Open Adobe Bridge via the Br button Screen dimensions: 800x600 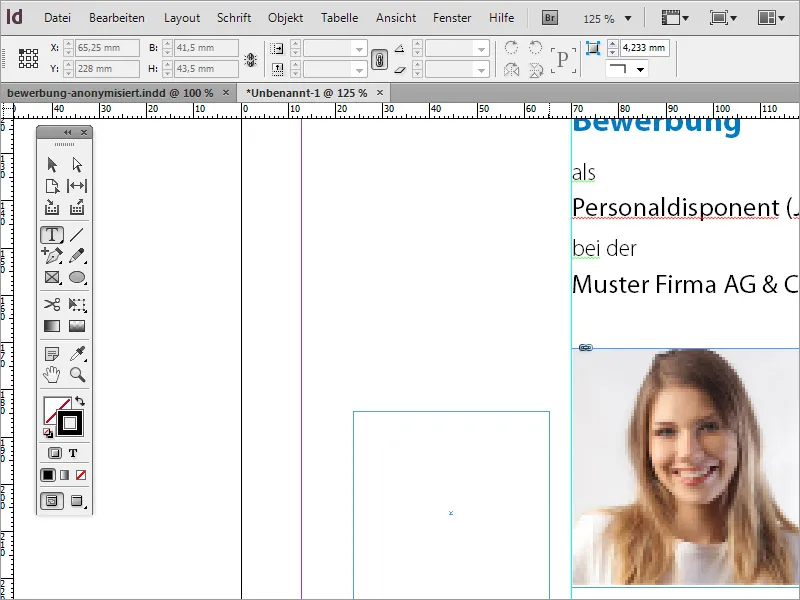tap(549, 17)
